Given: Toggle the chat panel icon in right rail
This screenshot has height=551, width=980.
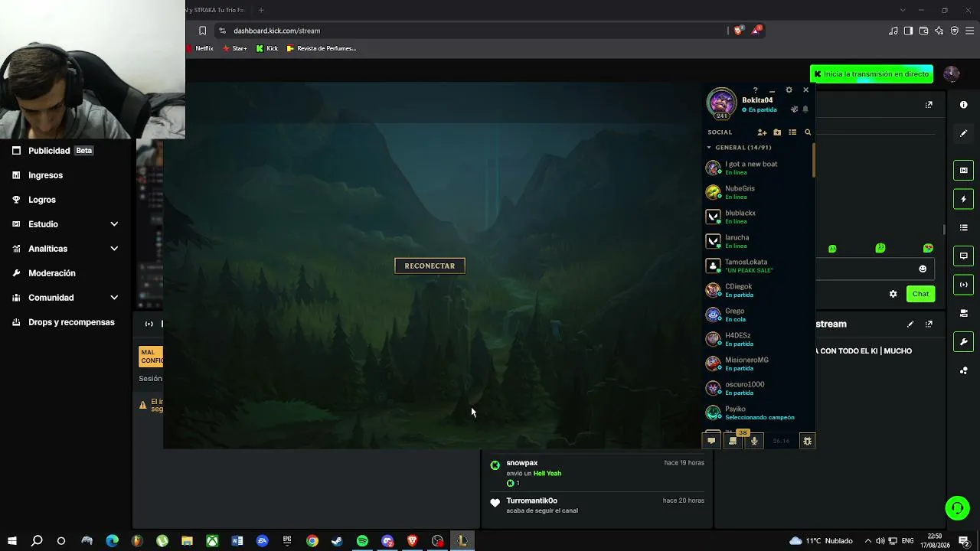Looking at the screenshot, I should coord(964,256).
